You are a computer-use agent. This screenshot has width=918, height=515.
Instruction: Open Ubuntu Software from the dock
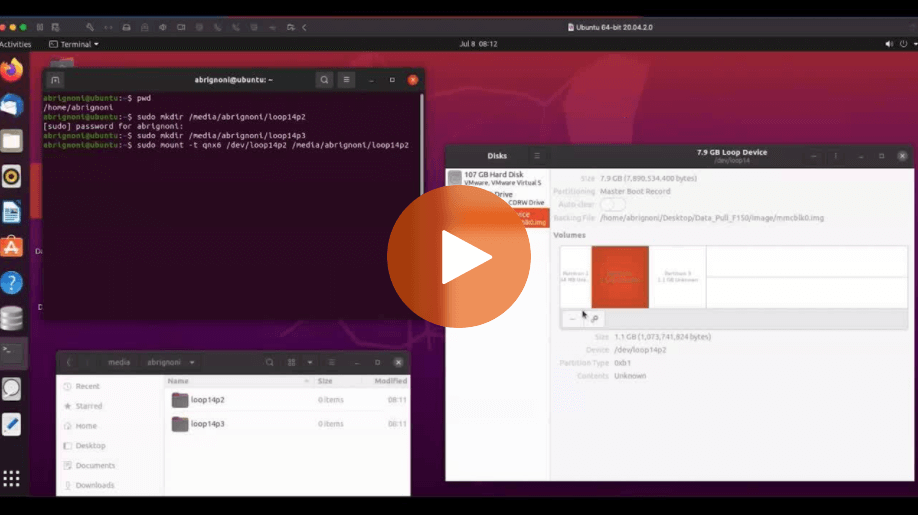pyautogui.click(x=12, y=246)
